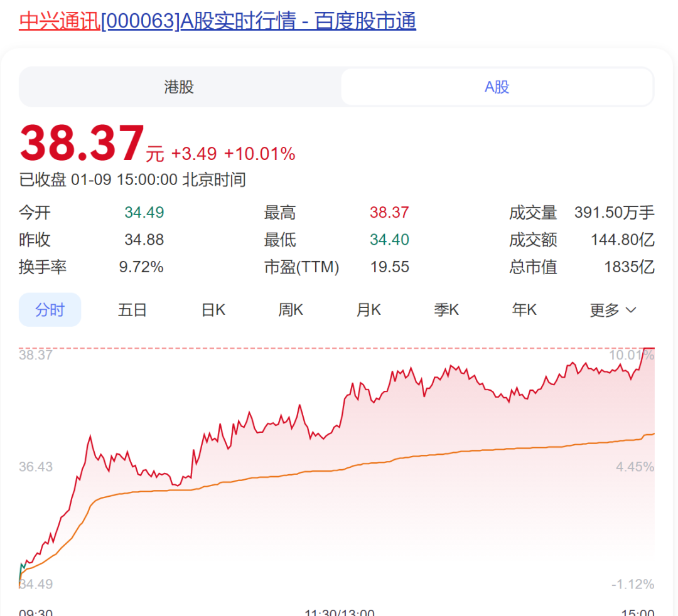Screen dimensions: 678x616
Task: Click the 34.49 chart axis label
Action: pos(35,584)
